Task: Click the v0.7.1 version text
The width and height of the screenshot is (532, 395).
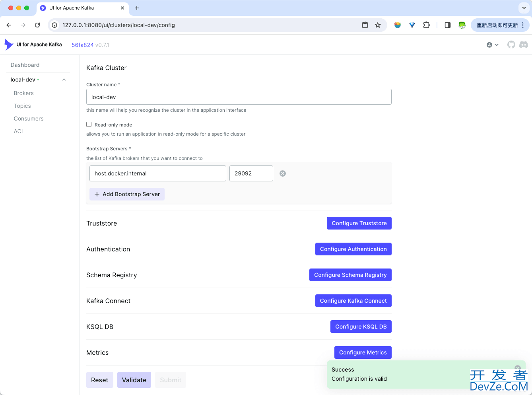Action: tap(102, 45)
